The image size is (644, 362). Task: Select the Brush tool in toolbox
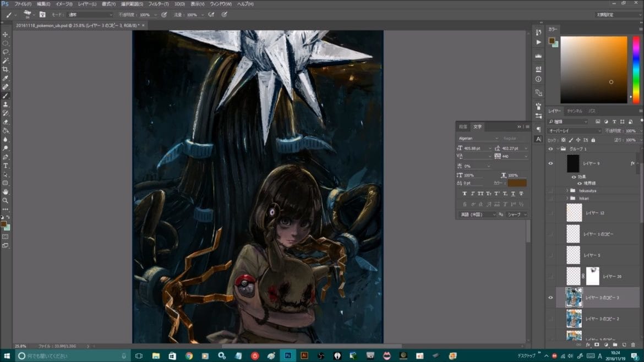(6, 96)
